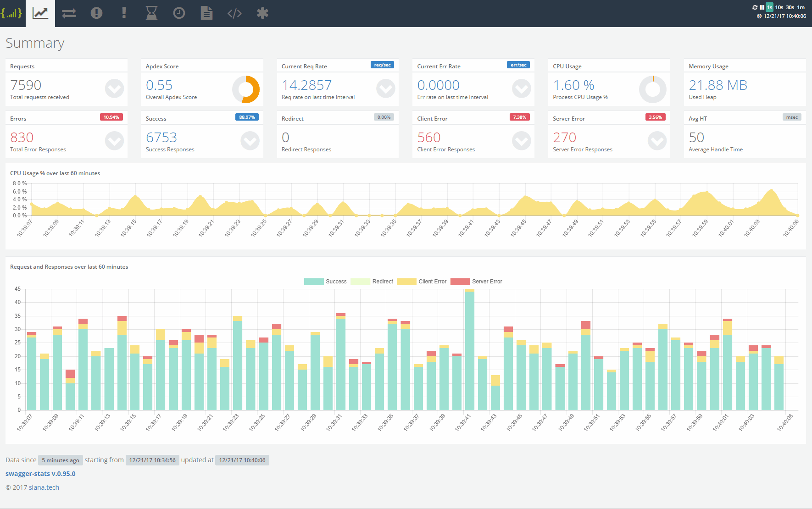Image resolution: width=812 pixels, height=509 pixels.
Task: Expand the Requests card details
Action: 114,89
